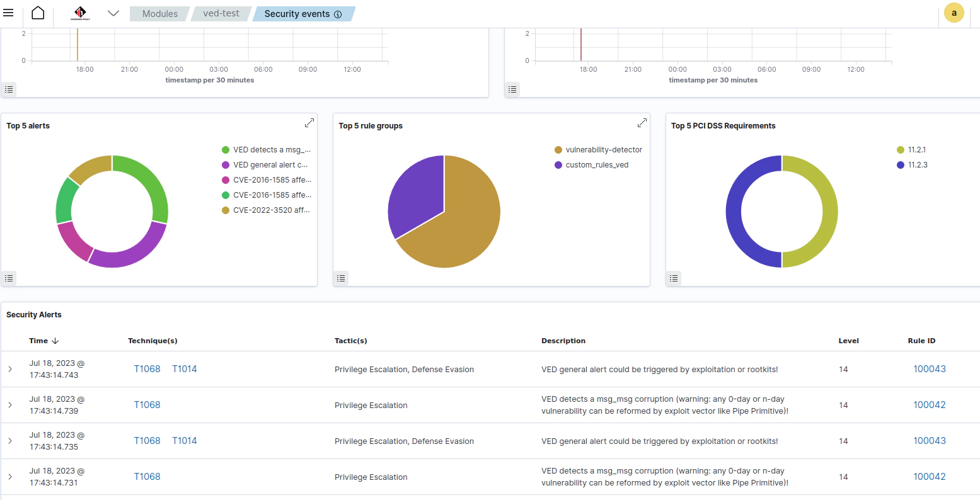Expand the 17:43:14.731 alert row
This screenshot has height=500, width=980.
tap(10, 477)
